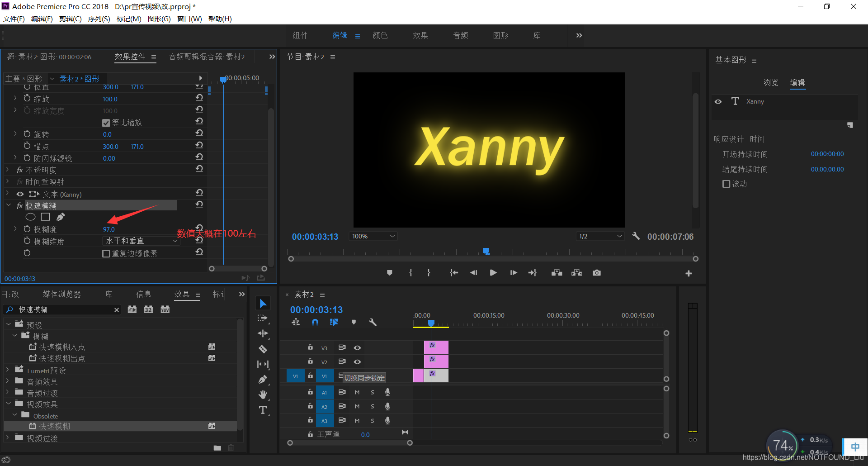Image resolution: width=868 pixels, height=466 pixels.
Task: Toggle timeline snap magnet icon
Action: point(315,322)
